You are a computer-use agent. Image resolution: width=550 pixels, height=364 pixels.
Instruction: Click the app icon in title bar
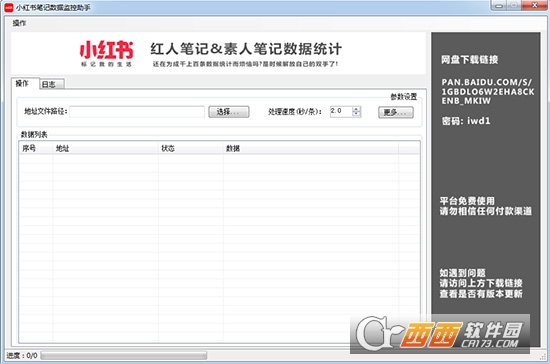coord(9,7)
